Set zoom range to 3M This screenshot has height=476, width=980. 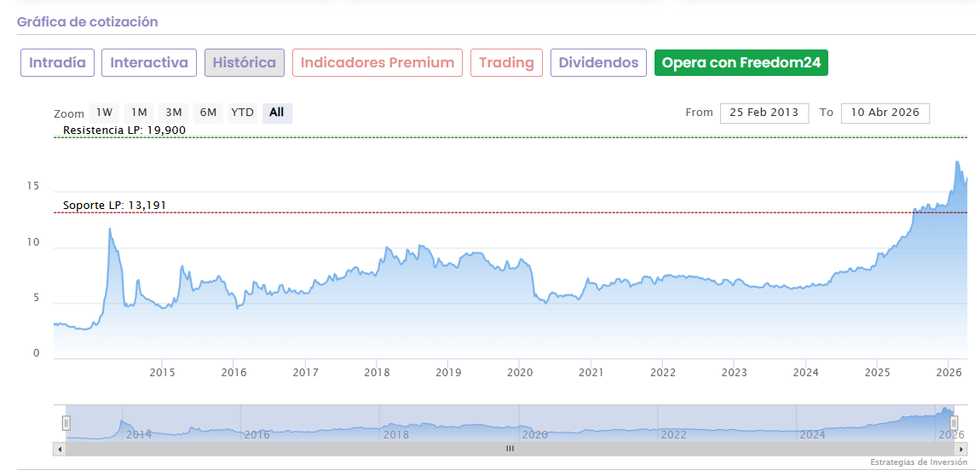point(174,113)
